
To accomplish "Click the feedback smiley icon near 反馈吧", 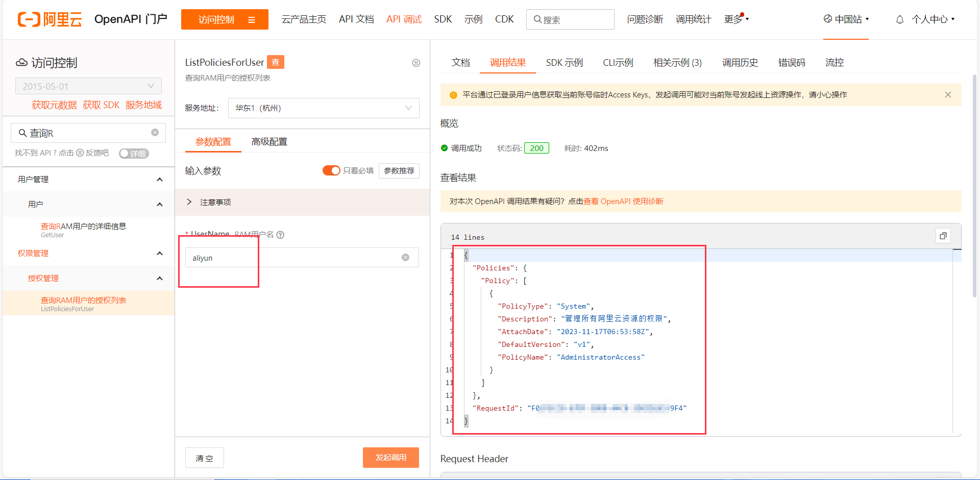I will [80, 153].
